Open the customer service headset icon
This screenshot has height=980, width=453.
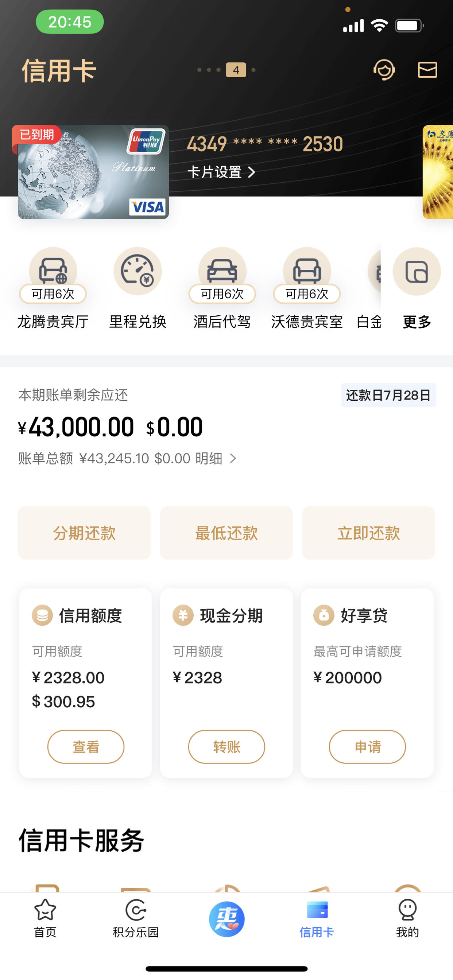[x=384, y=70]
